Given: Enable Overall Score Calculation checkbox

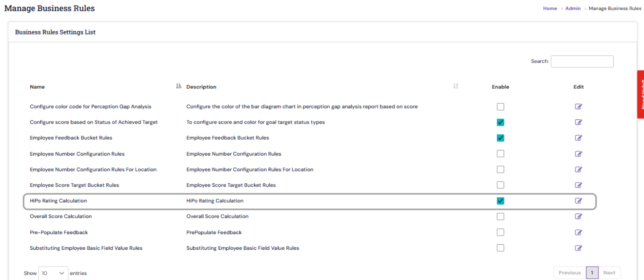Looking at the screenshot, I should pyautogui.click(x=500, y=217).
